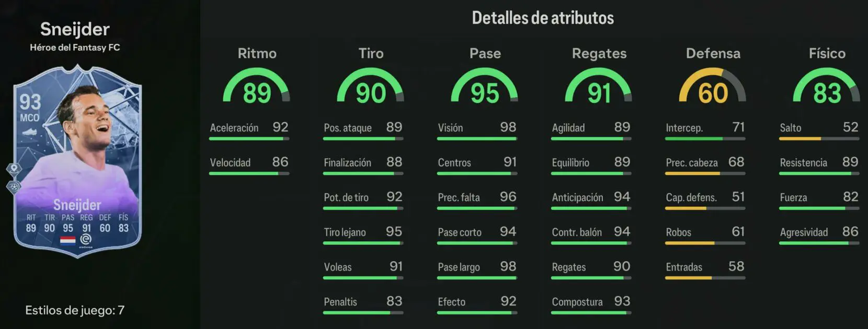Click the yellow Defensa 60 gauge
The height and width of the screenshot is (329, 868).
coord(713,86)
